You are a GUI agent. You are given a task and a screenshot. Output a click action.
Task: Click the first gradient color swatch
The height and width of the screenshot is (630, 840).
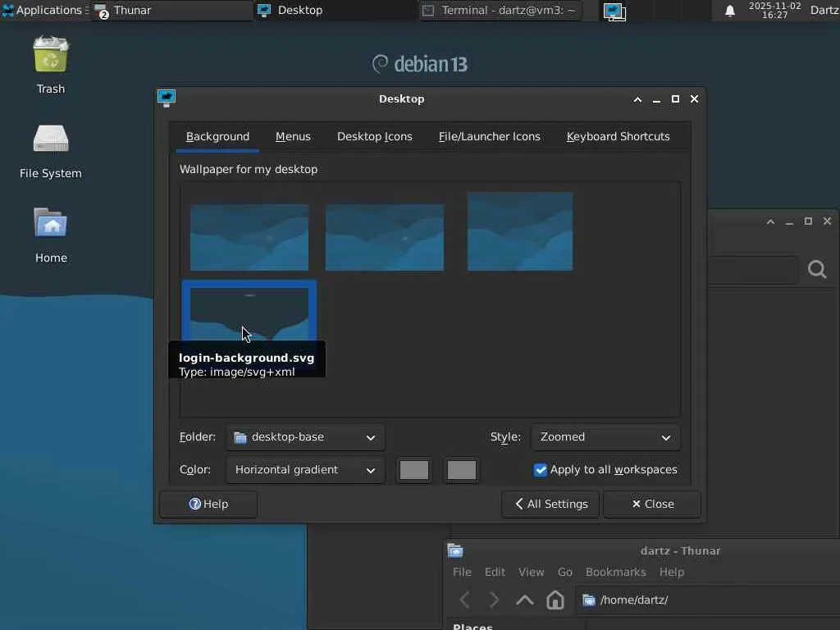414,470
